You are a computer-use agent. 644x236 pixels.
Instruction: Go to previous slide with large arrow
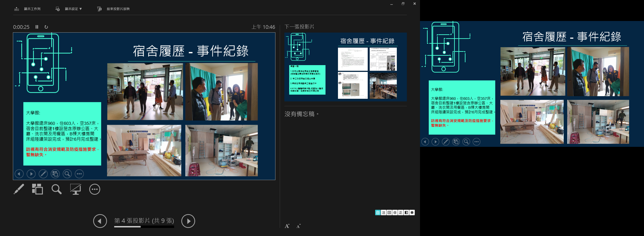[100, 221]
